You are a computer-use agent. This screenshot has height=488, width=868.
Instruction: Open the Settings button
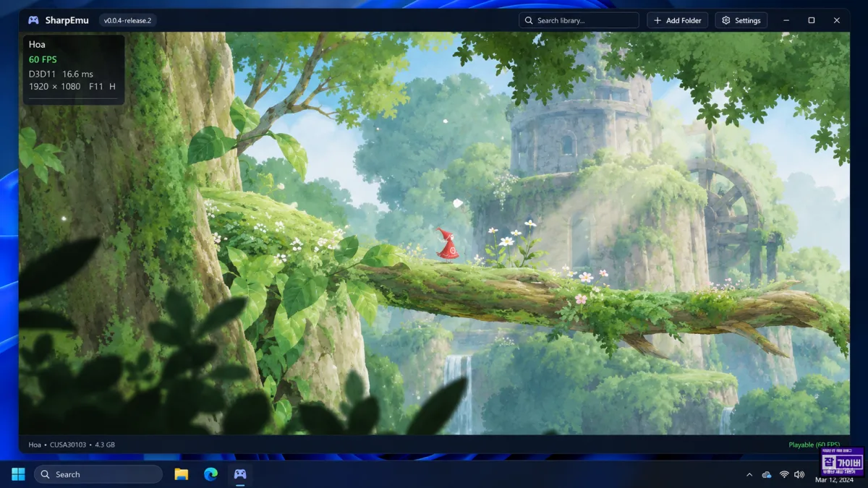[x=741, y=20]
